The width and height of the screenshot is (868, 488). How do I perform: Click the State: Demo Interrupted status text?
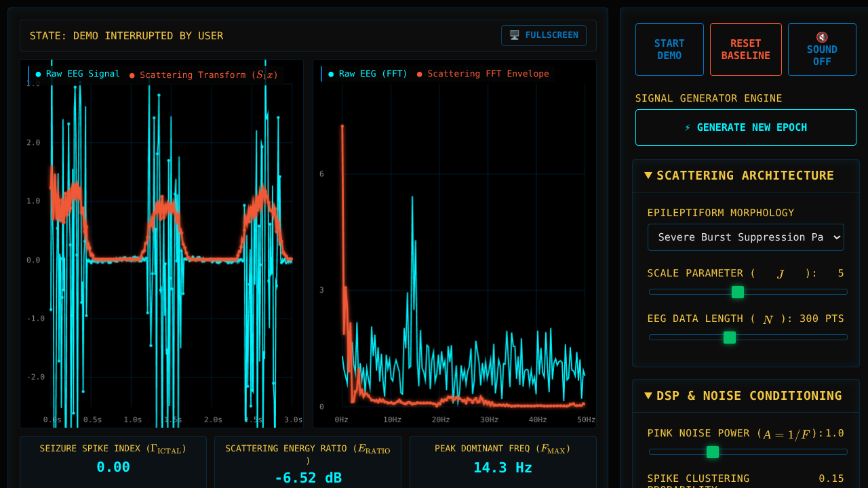(x=126, y=36)
